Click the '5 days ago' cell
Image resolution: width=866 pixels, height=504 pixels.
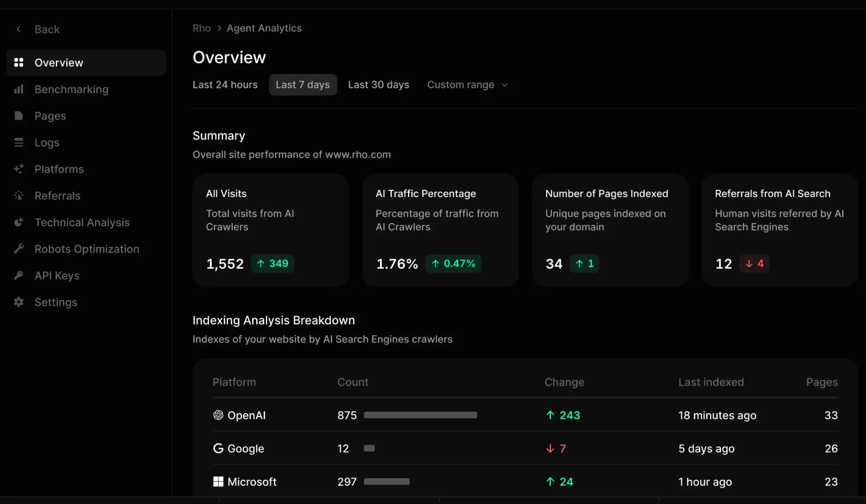(x=706, y=449)
